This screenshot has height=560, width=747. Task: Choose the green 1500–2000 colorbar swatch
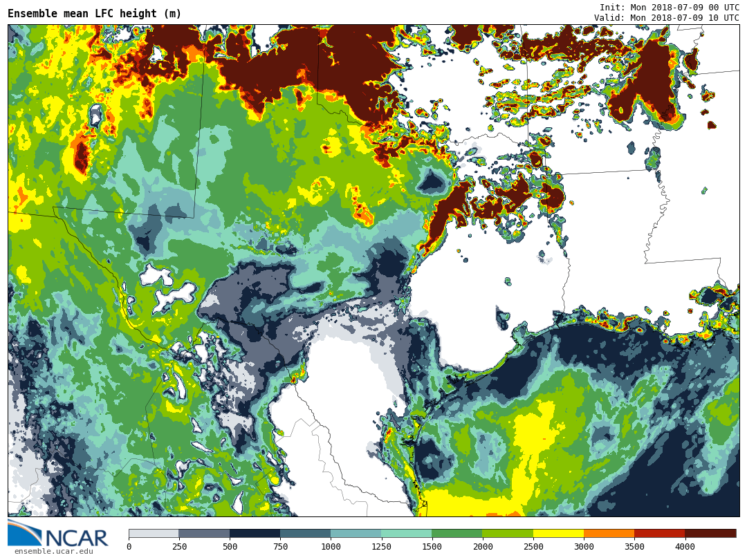[x=456, y=533]
